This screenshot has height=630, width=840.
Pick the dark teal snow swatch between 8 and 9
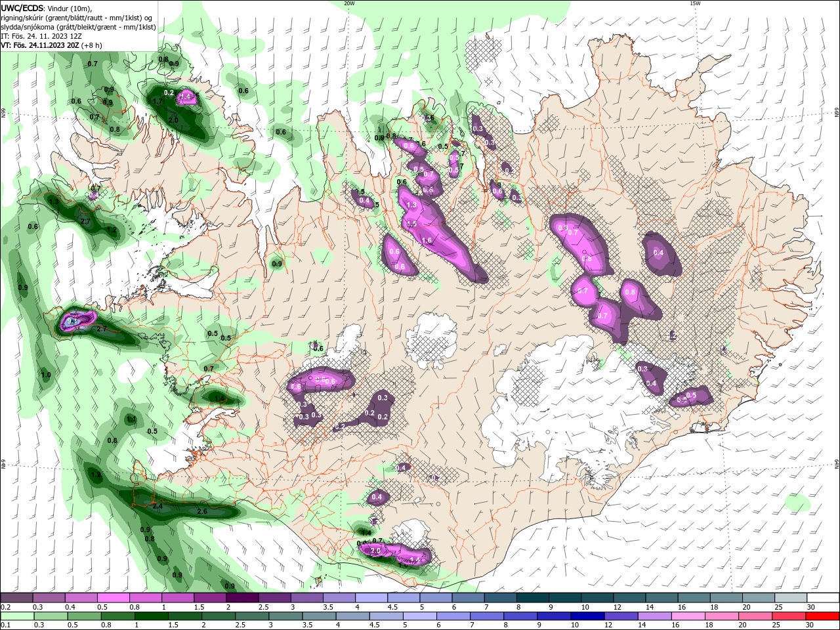pos(533,598)
